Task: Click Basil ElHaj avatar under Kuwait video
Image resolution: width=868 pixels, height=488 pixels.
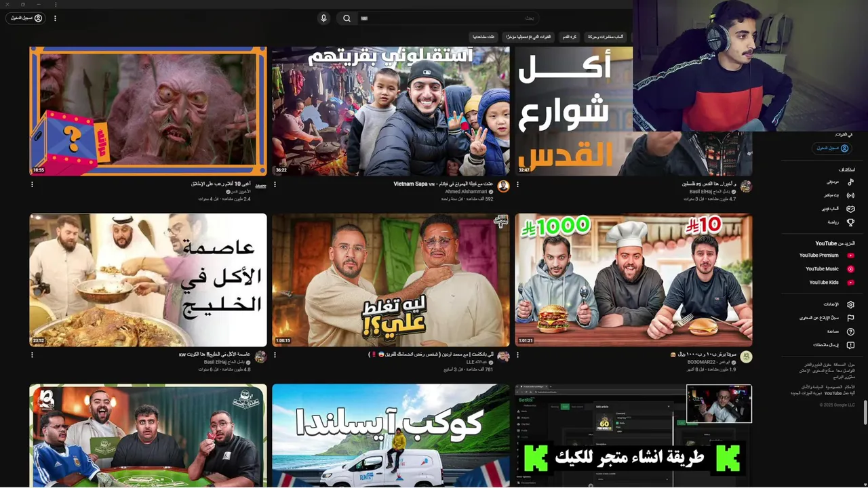Action: [x=260, y=357]
